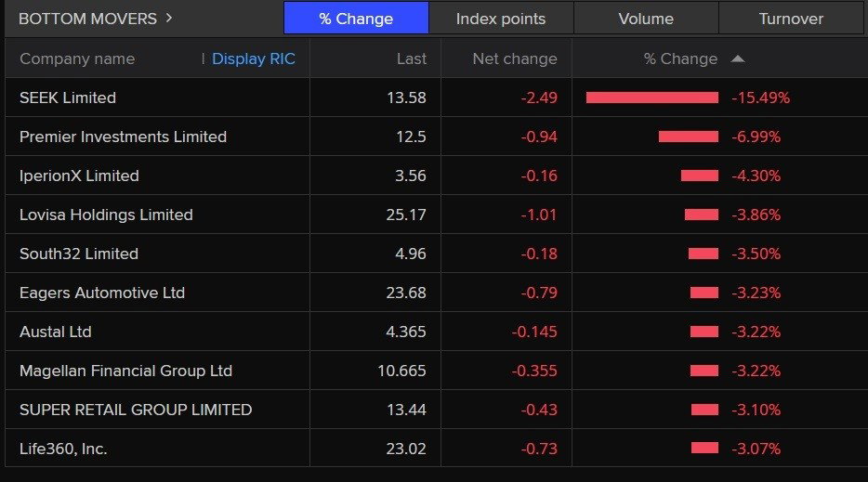Toggle % Change sort arrow
The height and width of the screenshot is (482, 868).
pos(737,59)
